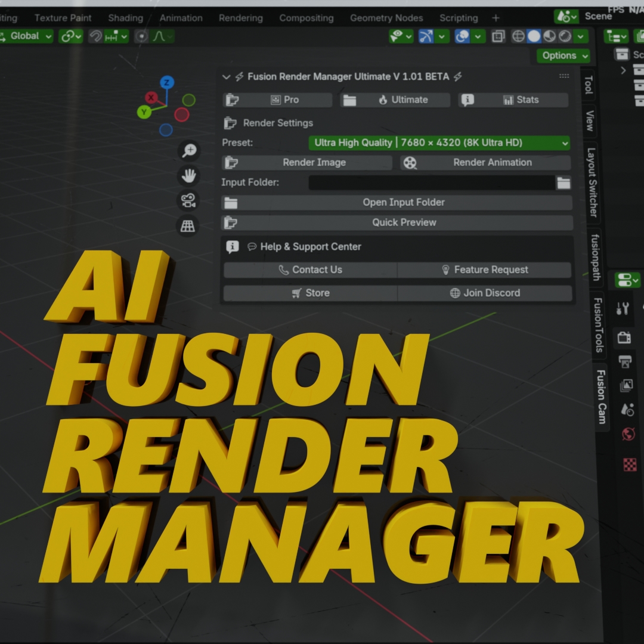This screenshot has height=644, width=644.
Task: Click the Input Folder path field
Action: point(432,182)
